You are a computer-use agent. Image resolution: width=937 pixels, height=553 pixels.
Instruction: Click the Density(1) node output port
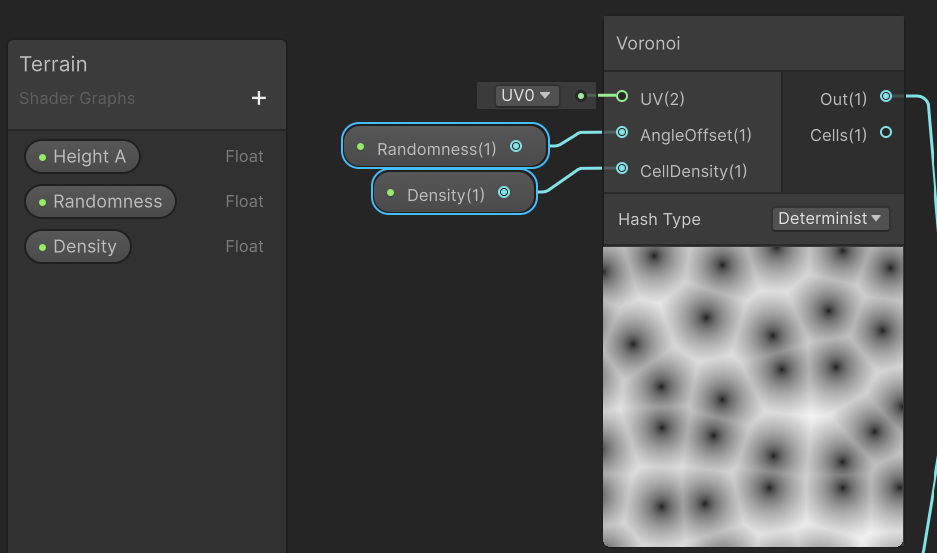(504, 192)
